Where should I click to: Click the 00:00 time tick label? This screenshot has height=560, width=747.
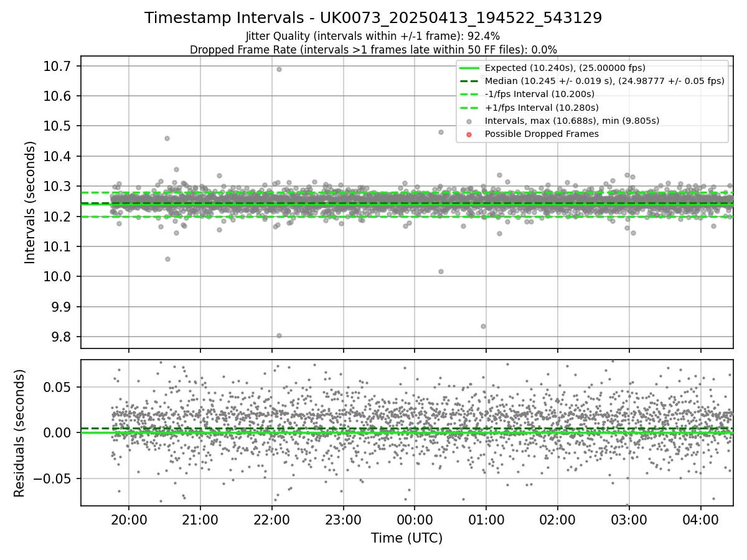tap(415, 519)
